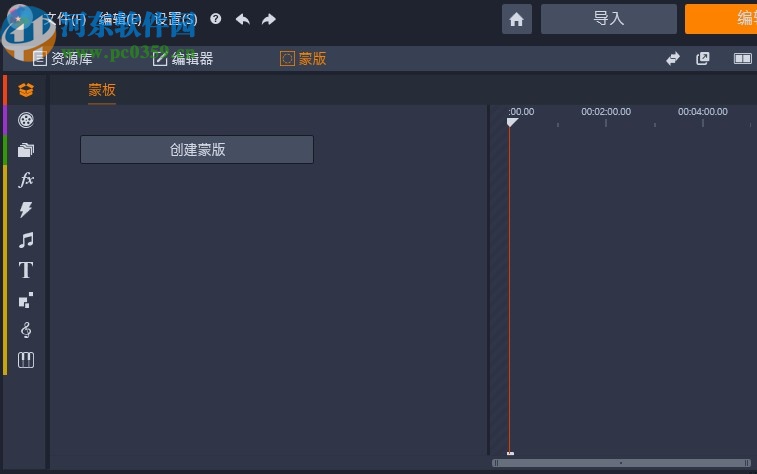757x474 pixels.
Task: Open the stacked folders icon in sidebar
Action: pos(26,150)
